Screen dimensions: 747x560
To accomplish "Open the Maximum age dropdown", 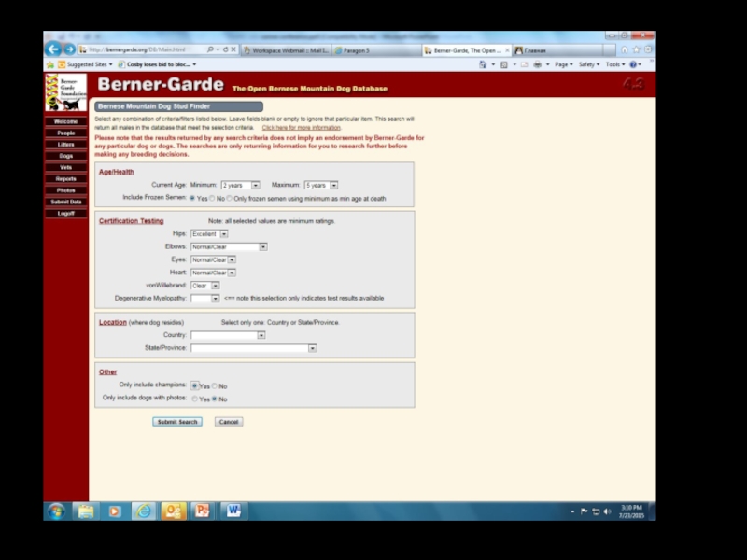I will coord(321,185).
